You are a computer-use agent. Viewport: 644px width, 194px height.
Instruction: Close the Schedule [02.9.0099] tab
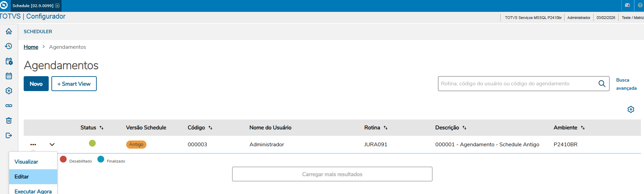(57, 6)
